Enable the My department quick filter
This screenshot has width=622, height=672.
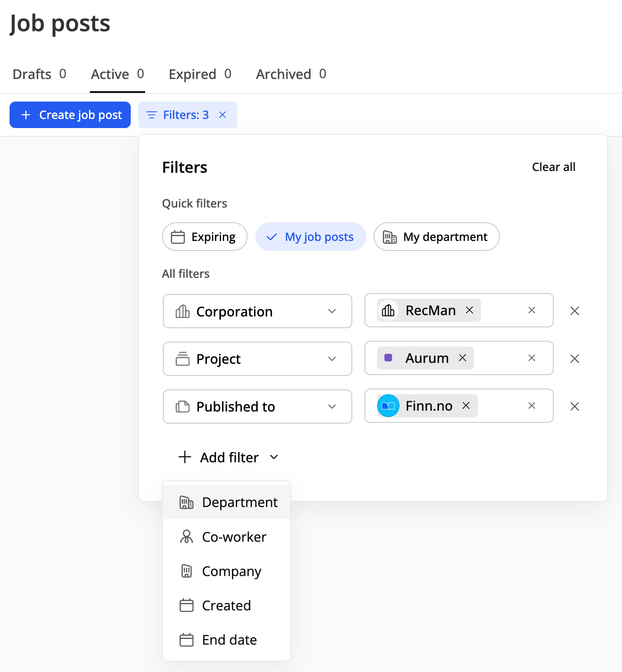pos(437,237)
